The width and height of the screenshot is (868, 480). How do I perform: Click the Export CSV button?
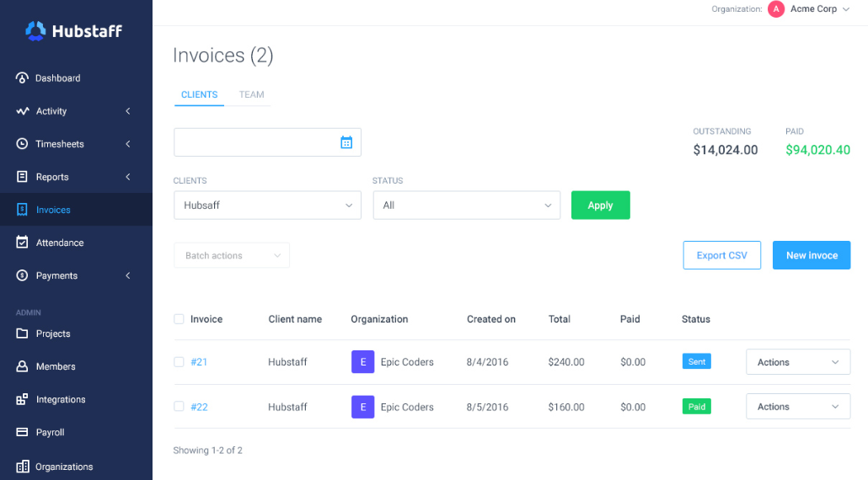(721, 255)
